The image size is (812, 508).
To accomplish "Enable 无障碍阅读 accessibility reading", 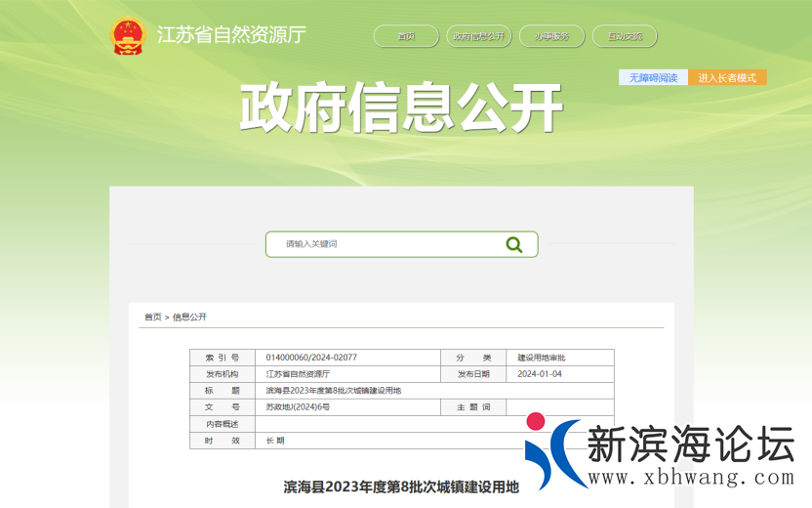I will [653, 77].
